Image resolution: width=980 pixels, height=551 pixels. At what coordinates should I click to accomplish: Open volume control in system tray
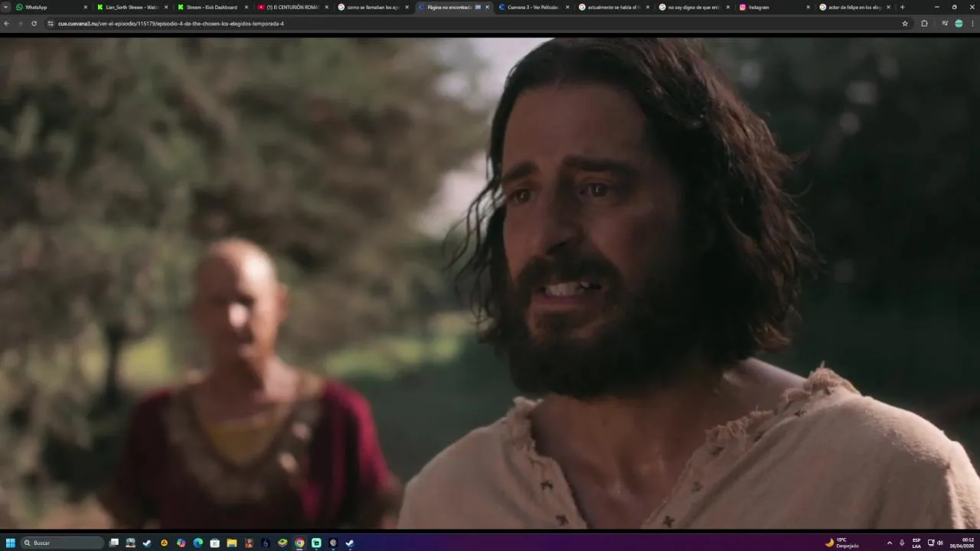(940, 543)
